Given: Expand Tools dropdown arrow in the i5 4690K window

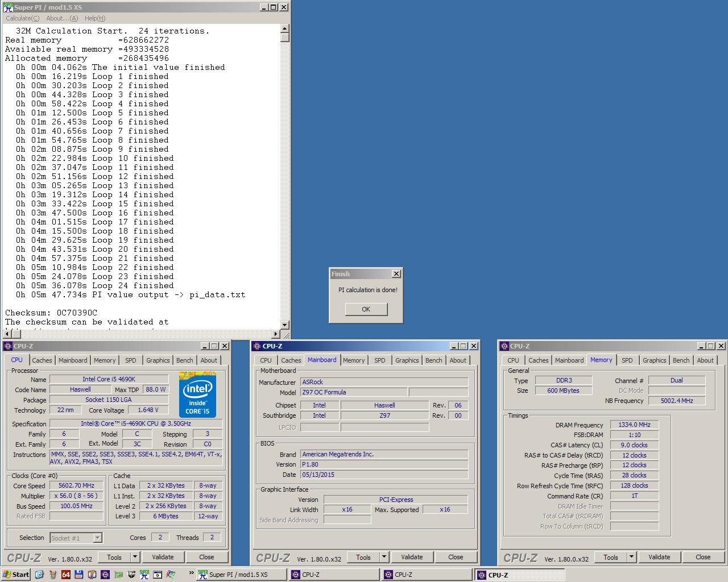Looking at the screenshot, I should 135,558.
